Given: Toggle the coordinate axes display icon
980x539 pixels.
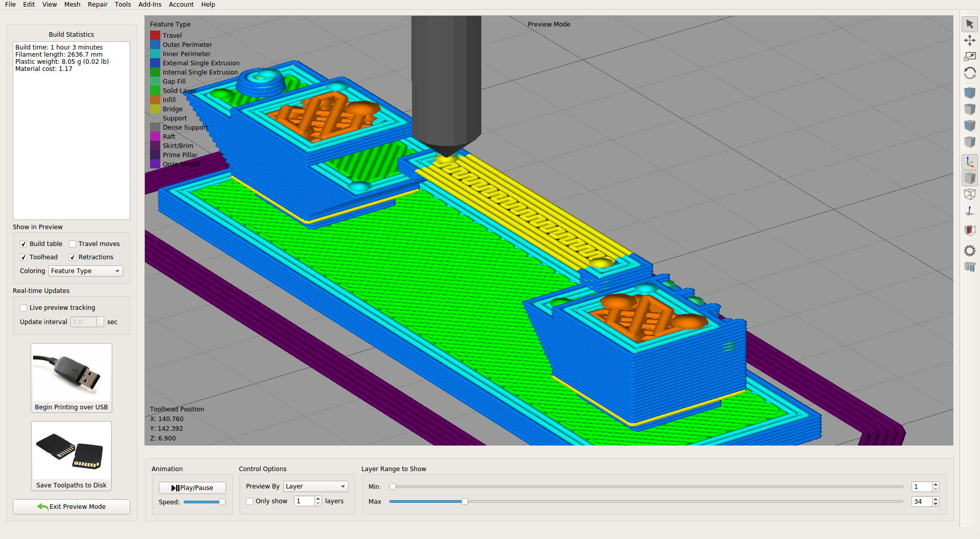Looking at the screenshot, I should tap(969, 162).
